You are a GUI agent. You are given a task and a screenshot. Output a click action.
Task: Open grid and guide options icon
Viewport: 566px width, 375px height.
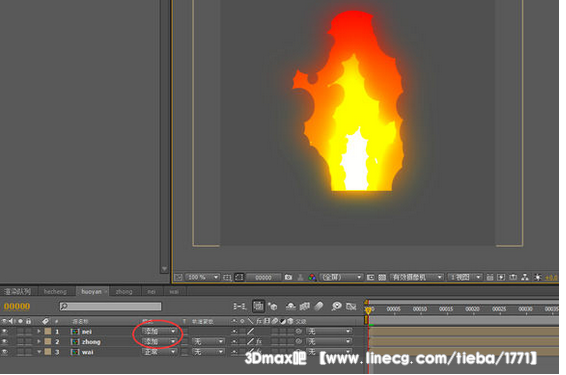coord(227,277)
